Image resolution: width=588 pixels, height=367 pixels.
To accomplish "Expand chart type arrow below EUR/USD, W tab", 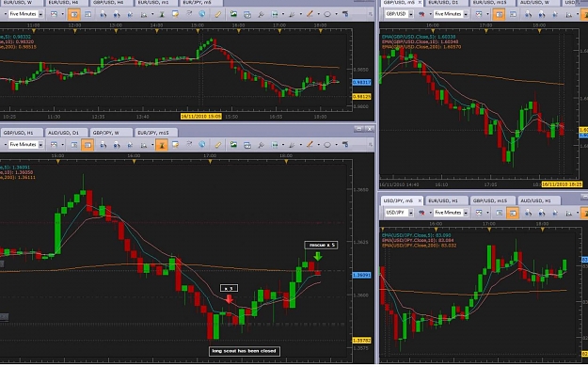I will 62,14.
